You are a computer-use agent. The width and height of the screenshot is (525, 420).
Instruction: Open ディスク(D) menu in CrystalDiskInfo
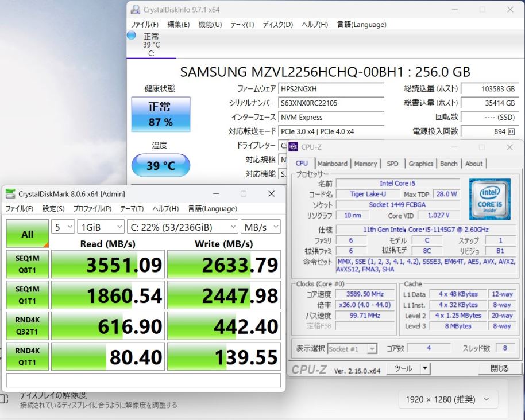277,25
